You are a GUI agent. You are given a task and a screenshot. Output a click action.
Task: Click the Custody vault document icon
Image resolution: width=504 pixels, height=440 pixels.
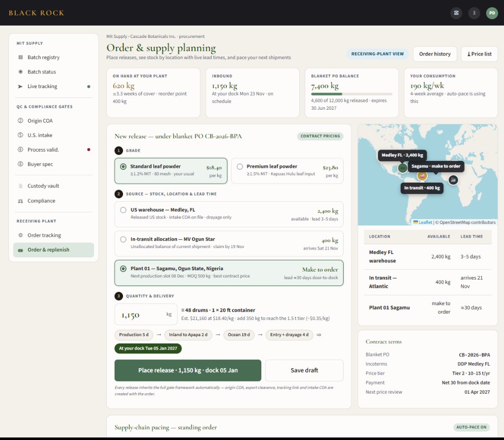pyautogui.click(x=21, y=186)
